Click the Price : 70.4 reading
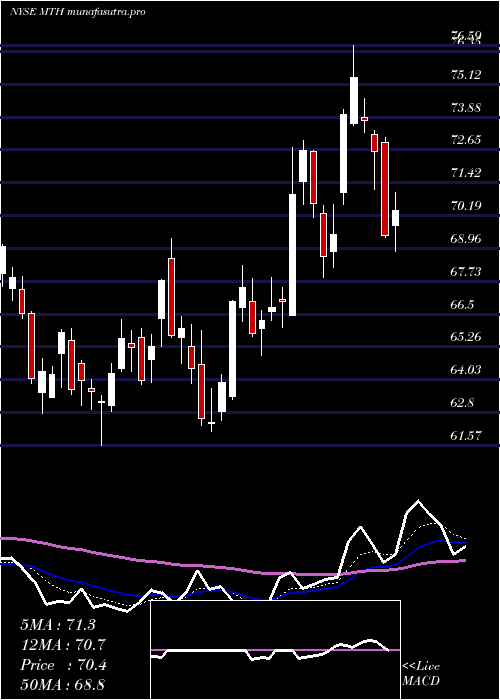This screenshot has width=500, height=700. [x=63, y=665]
